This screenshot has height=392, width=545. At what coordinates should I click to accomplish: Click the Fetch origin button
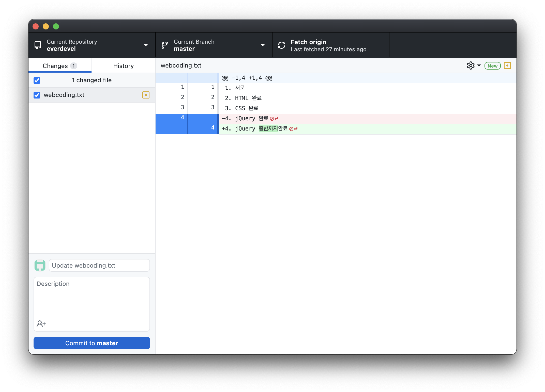(x=330, y=45)
